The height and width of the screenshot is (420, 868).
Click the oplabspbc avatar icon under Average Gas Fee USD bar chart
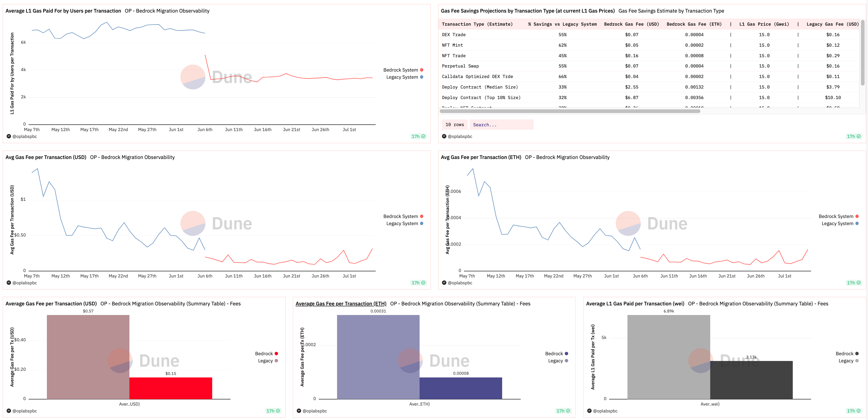tap(9, 411)
